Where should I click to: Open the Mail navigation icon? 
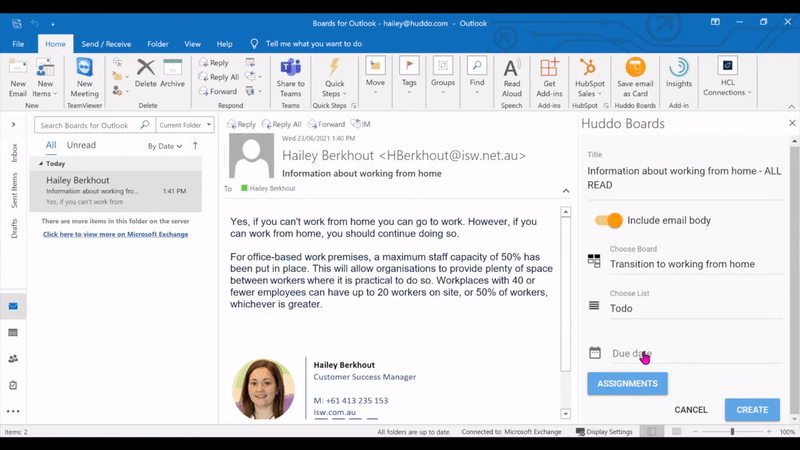(13, 306)
